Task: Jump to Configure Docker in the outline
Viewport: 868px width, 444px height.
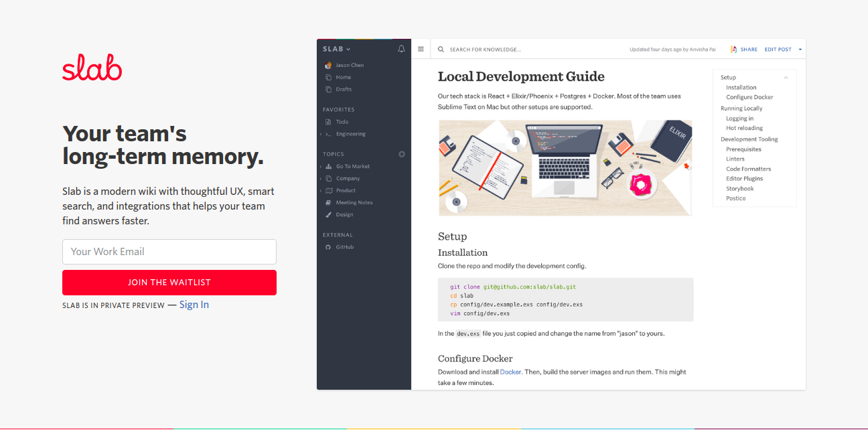Action: (x=749, y=97)
